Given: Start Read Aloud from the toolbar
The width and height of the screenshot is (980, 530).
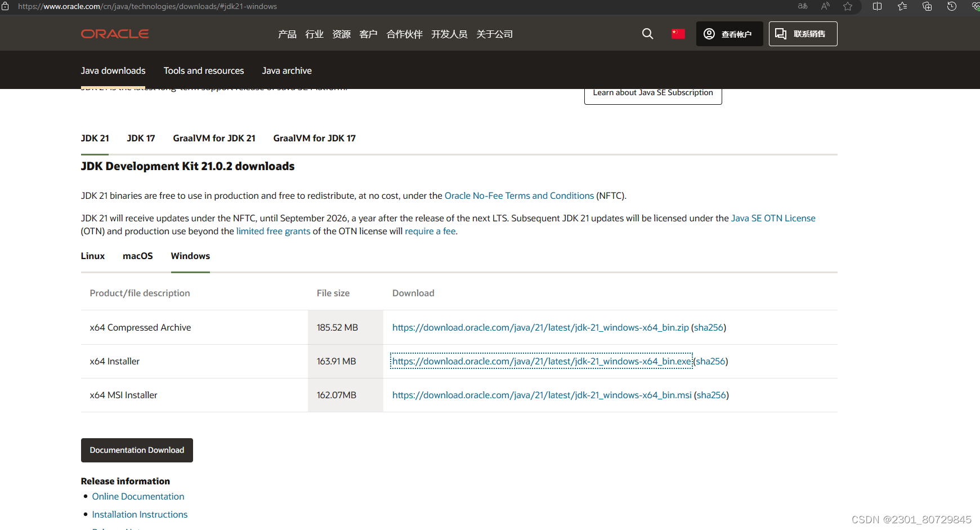Looking at the screenshot, I should pyautogui.click(x=825, y=6).
